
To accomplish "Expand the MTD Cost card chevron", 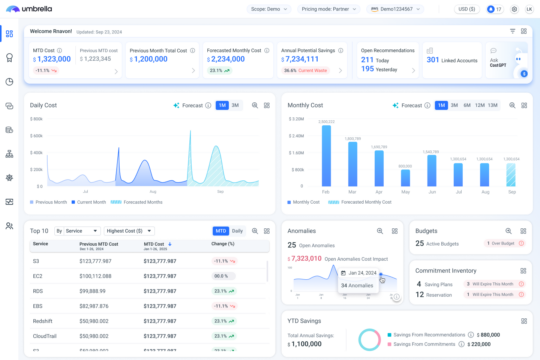I will 116,71.
